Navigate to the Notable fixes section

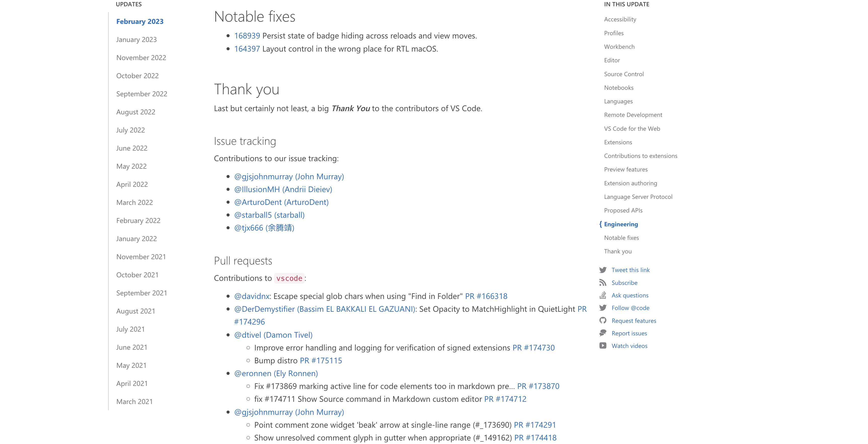point(621,238)
